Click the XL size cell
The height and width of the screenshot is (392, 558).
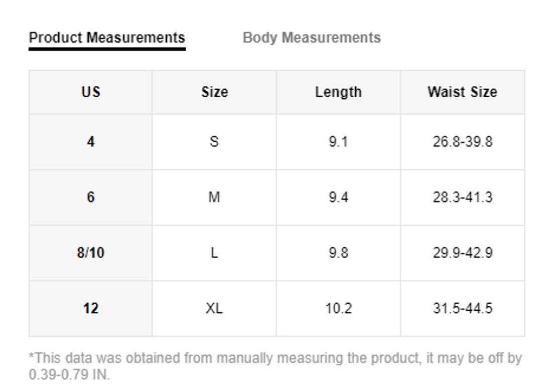(214, 308)
